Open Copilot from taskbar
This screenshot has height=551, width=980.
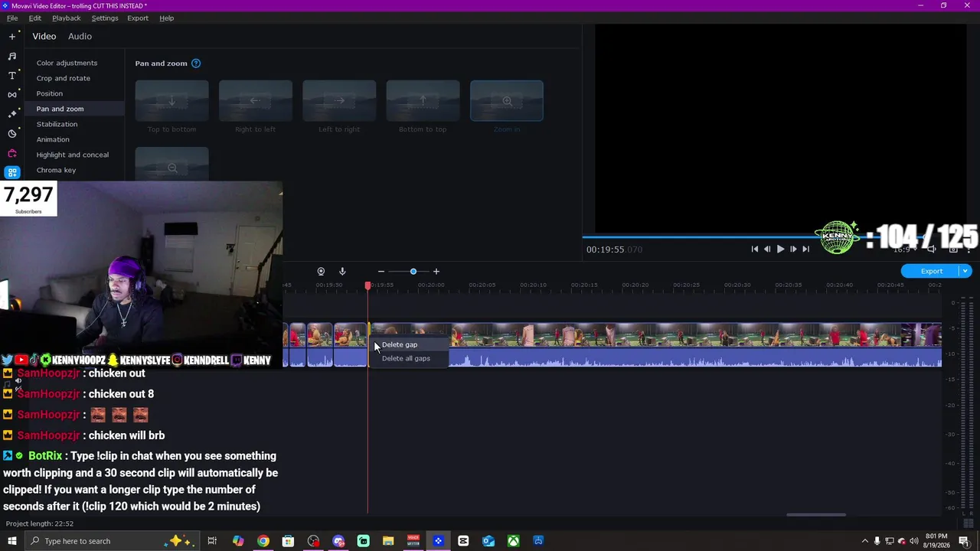pyautogui.click(x=238, y=541)
